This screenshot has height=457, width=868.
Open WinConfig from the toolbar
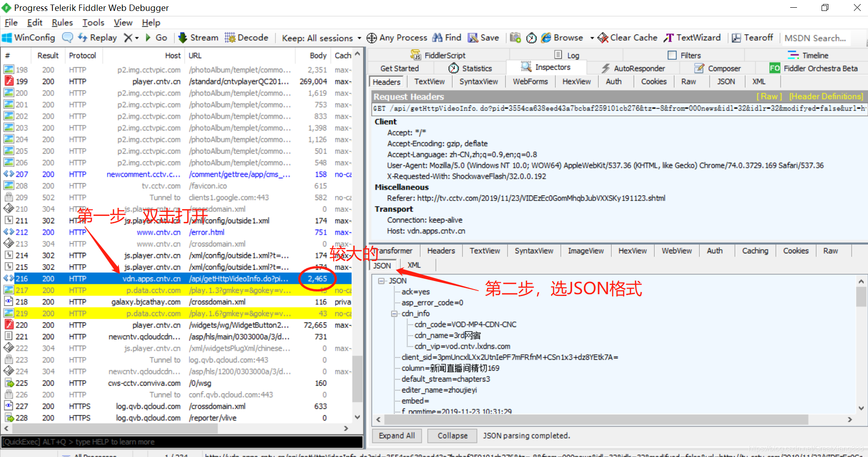click(x=29, y=38)
